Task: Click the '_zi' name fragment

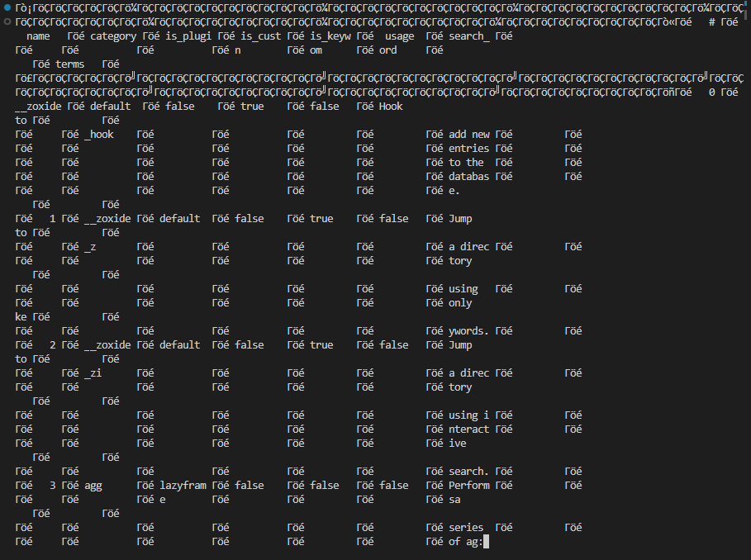Action: [93, 373]
